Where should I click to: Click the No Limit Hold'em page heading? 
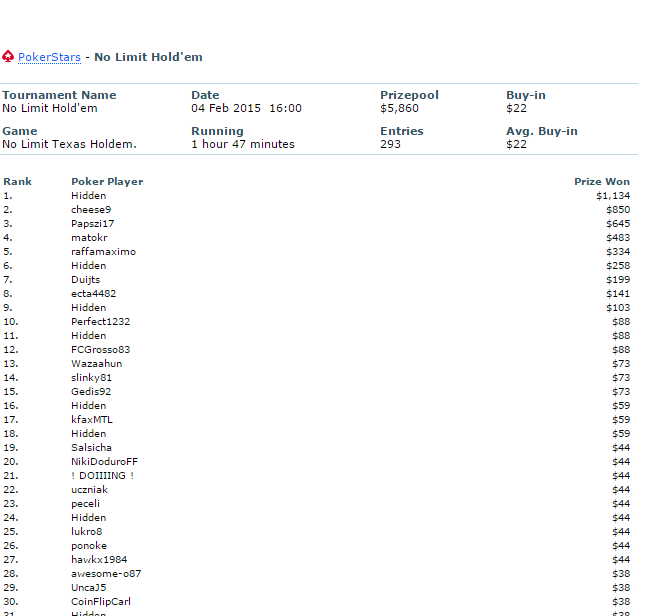coord(148,57)
